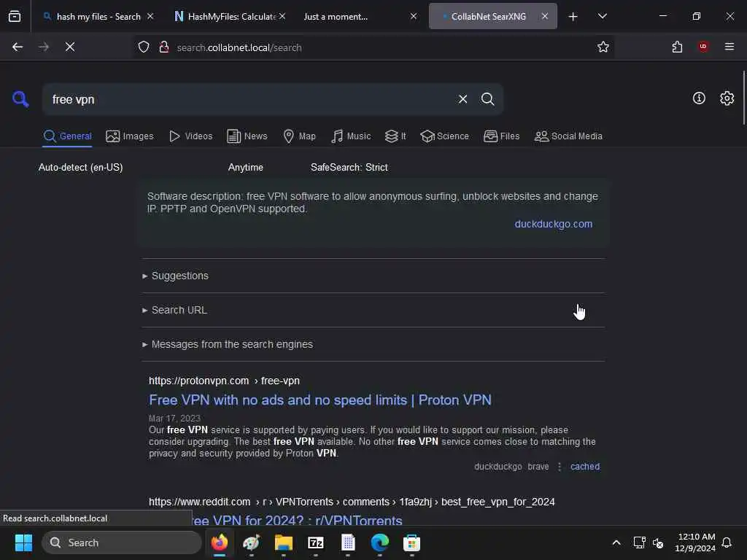The width and height of the screenshot is (747, 560).
Task: Switch to the Videos category
Action: 190,136
